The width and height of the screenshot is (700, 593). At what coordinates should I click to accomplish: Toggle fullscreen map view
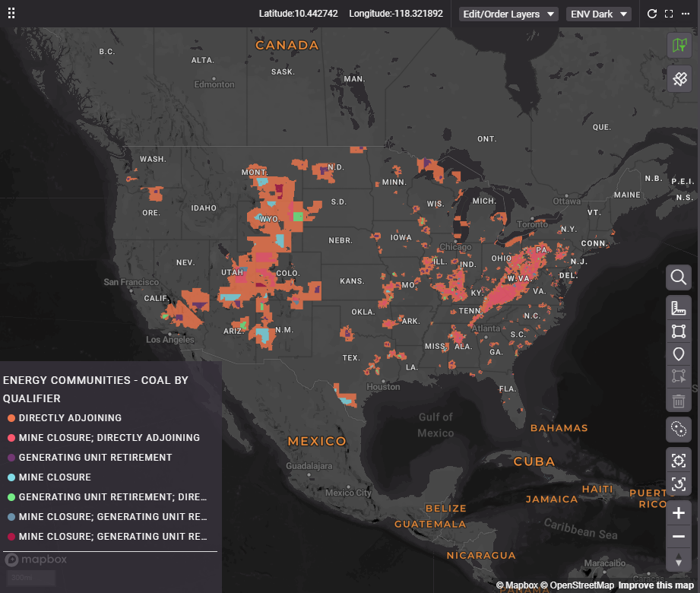coord(669,14)
